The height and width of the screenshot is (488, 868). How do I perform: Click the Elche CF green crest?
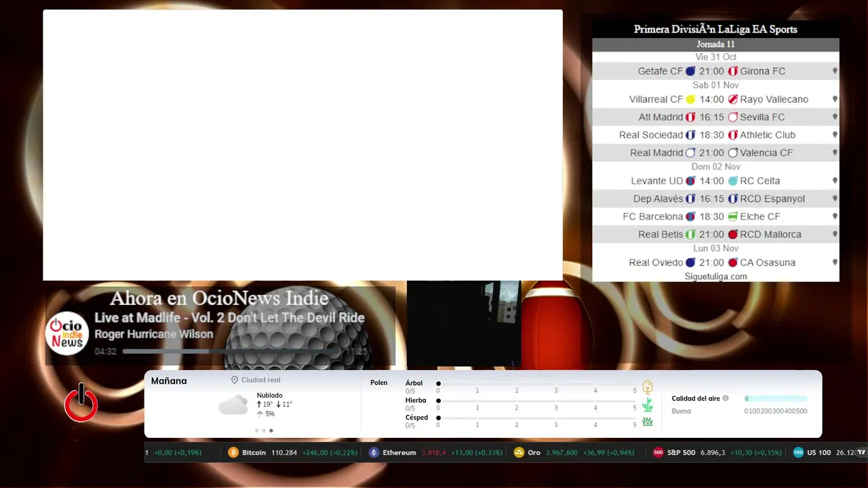[732, 217]
